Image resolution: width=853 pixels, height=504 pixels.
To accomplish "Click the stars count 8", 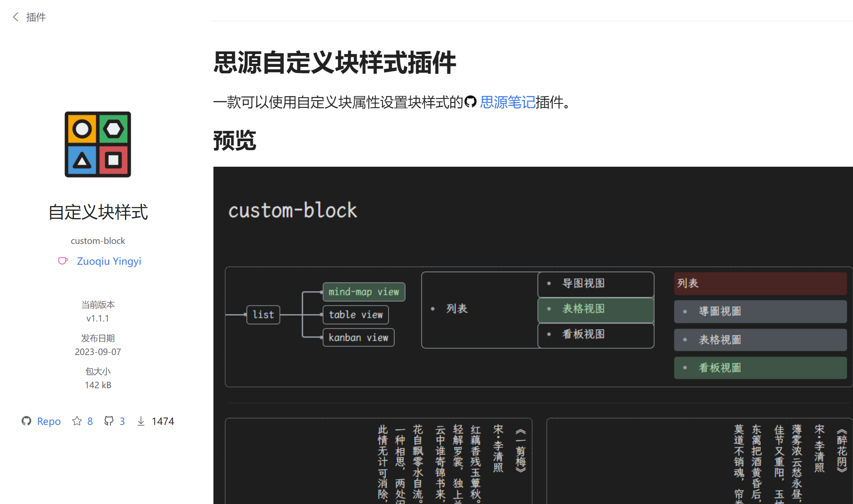I will coord(90,421).
